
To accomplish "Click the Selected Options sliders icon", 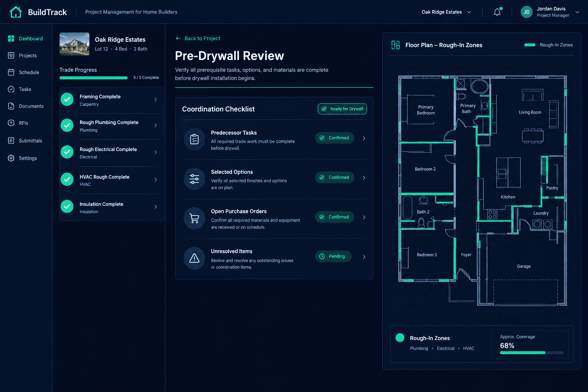I will point(194,179).
